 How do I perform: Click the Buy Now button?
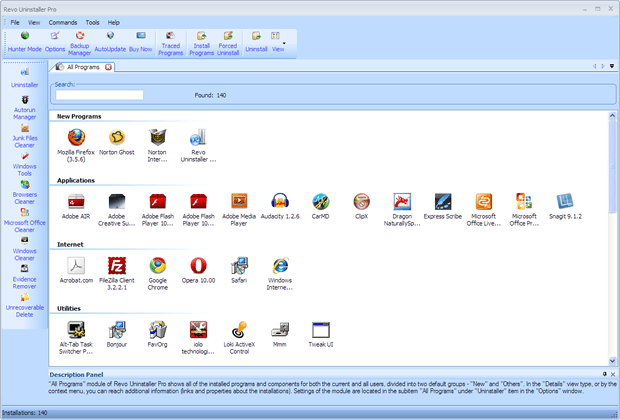141,41
